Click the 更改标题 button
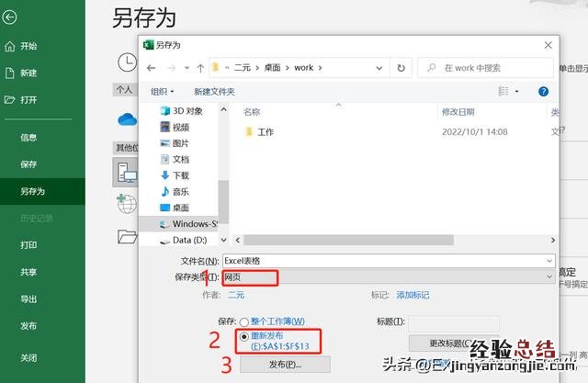588x383 pixels. pos(452,343)
